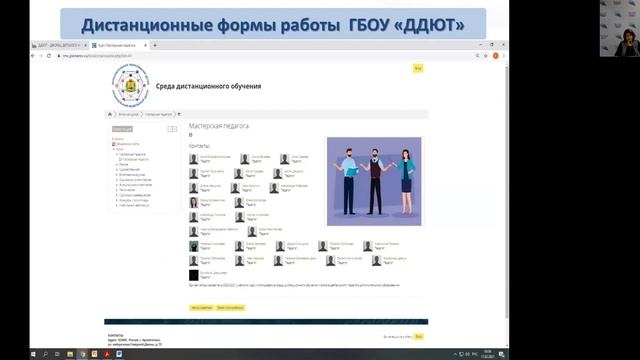Go back using the browser back arrow
The width and height of the screenshot is (640, 360).
(x=33, y=56)
